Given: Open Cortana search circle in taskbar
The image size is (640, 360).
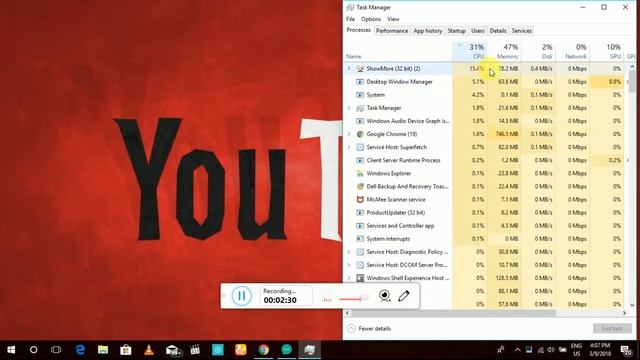Looking at the screenshot, I should click(33, 350).
